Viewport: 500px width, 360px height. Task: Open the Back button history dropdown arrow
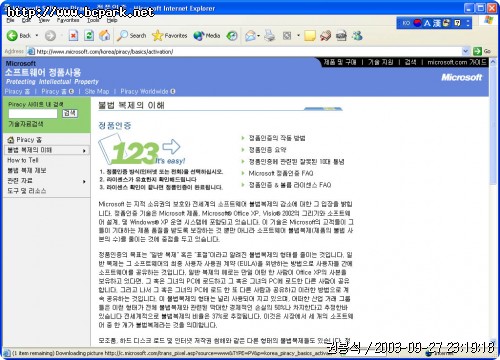tap(37, 35)
